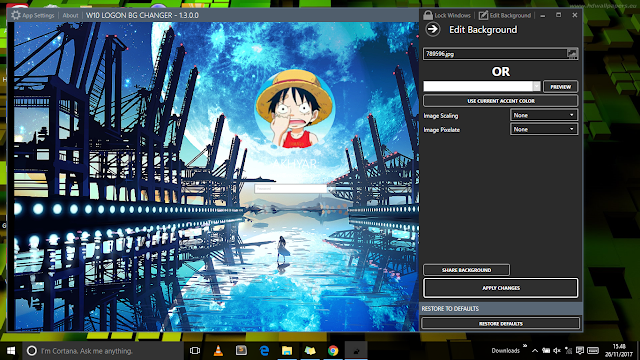Click the muted volume tray icon
This screenshot has height=360, width=640.
[557, 351]
